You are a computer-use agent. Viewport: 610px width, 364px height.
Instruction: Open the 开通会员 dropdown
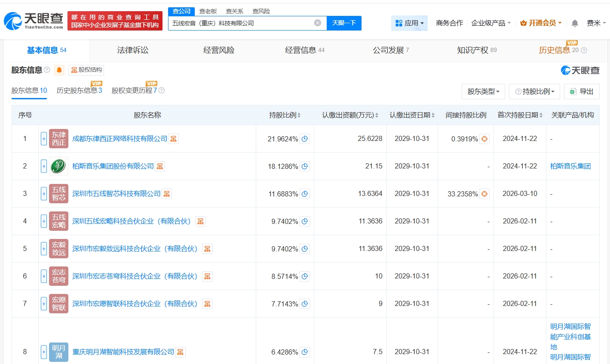tap(541, 23)
